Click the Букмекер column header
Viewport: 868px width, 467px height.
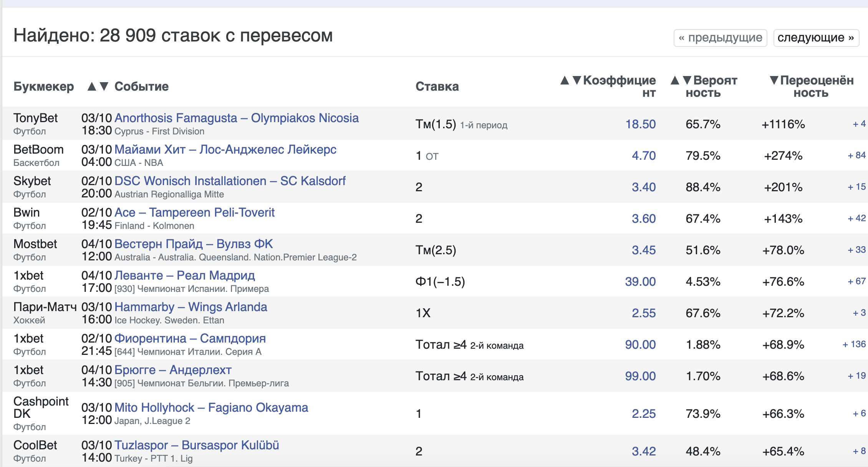(43, 86)
